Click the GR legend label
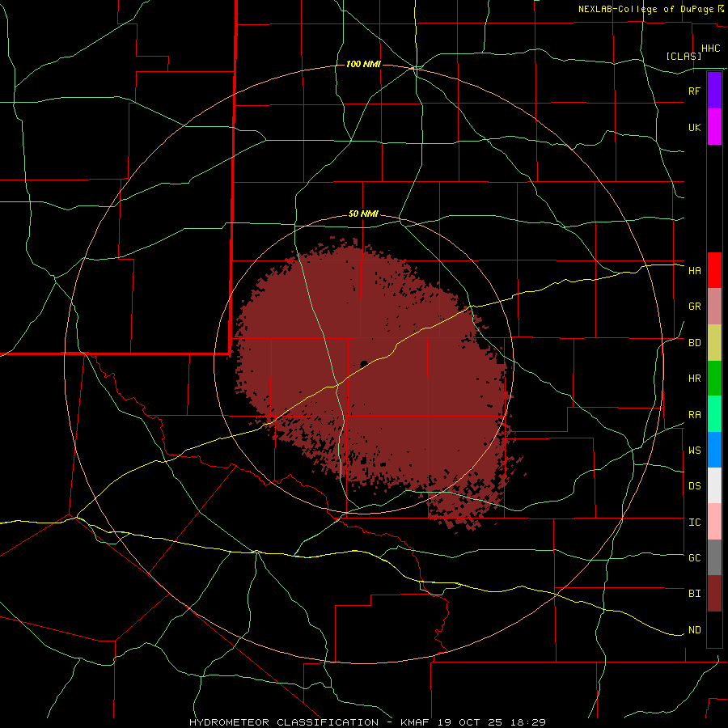The height and width of the screenshot is (728, 728). tap(694, 307)
